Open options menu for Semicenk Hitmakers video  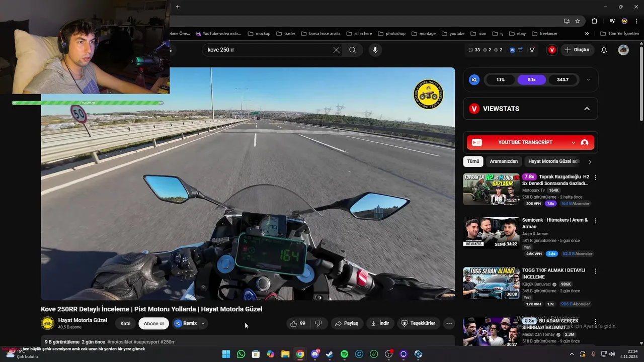coord(595,221)
